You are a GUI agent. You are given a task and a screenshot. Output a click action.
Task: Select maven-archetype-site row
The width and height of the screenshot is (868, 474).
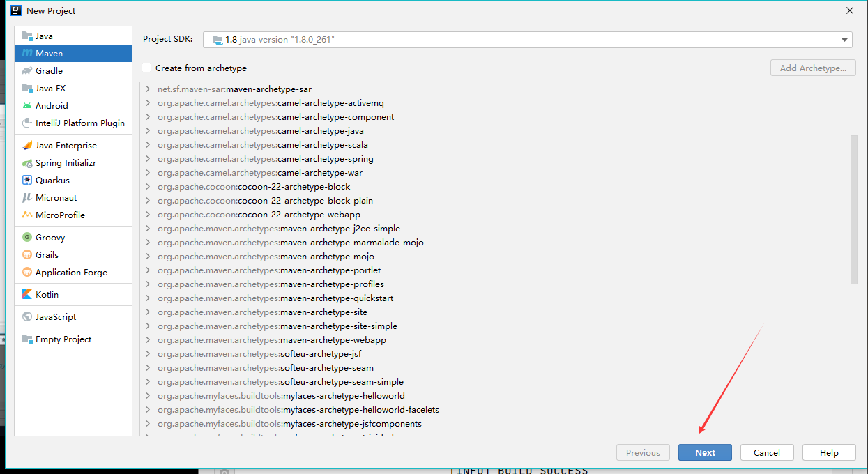pyautogui.click(x=494, y=312)
